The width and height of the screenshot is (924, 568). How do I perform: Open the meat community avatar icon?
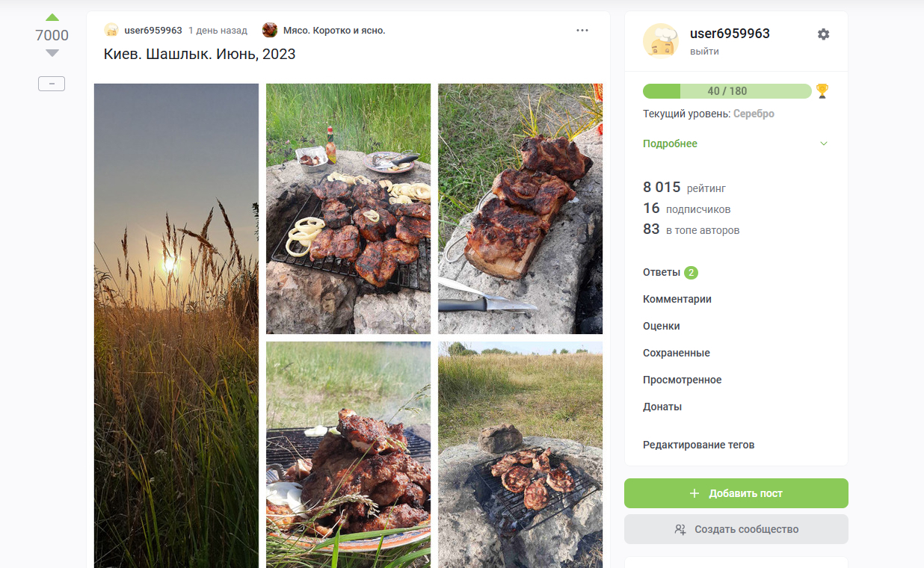[270, 31]
